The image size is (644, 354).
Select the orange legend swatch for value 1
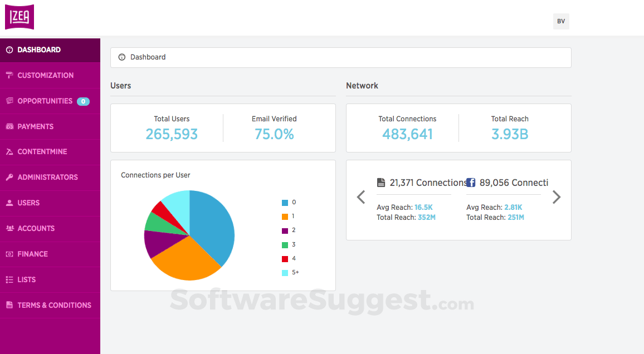click(286, 216)
